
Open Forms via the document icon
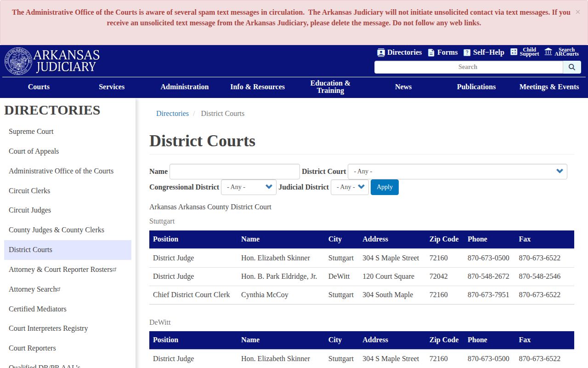pyautogui.click(x=431, y=52)
